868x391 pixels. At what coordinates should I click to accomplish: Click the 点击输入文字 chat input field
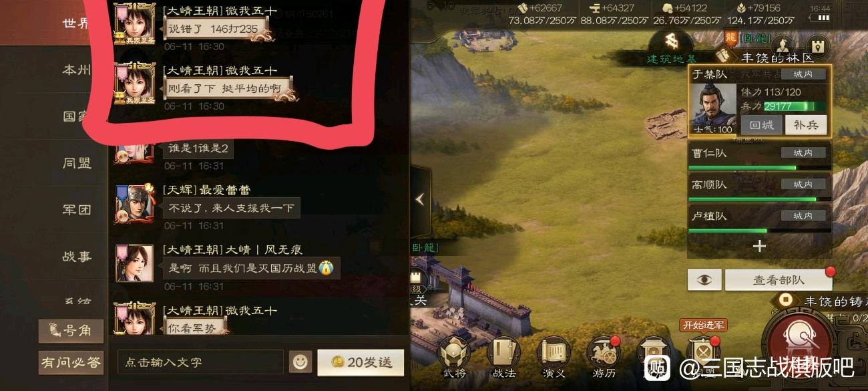(200, 362)
